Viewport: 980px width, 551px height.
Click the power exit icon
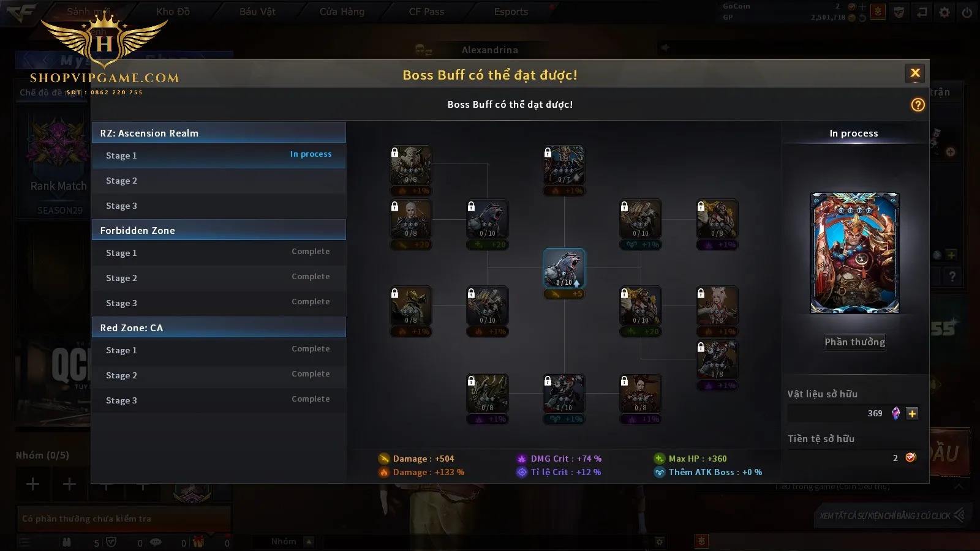point(967,12)
